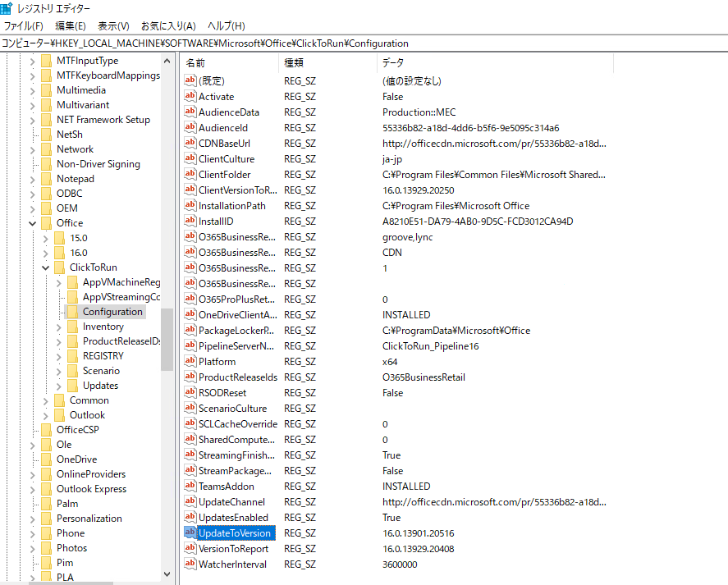The image size is (728, 585).
Task: Open the 表示(V) menu
Action: coord(113,26)
